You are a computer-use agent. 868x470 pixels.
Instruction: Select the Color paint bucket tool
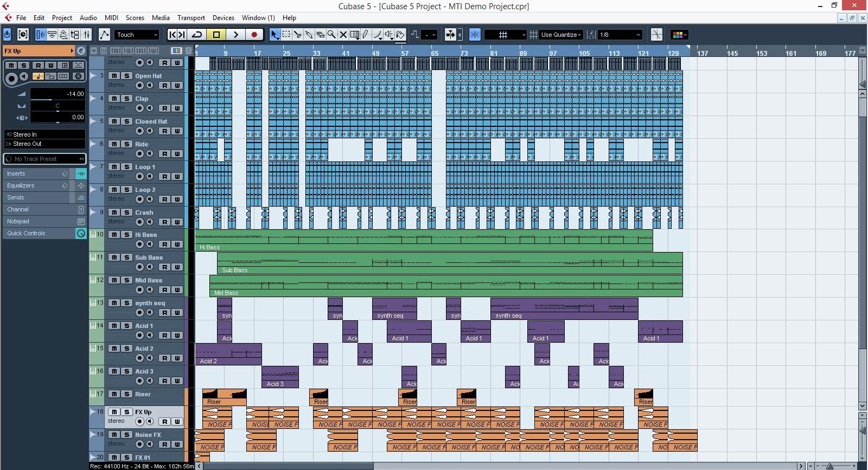point(400,35)
